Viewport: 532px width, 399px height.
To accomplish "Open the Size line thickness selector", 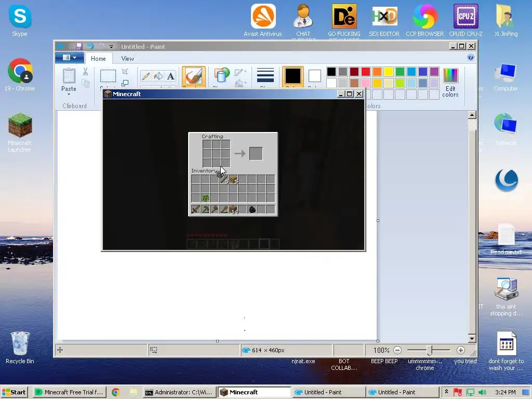I will pyautogui.click(x=265, y=75).
